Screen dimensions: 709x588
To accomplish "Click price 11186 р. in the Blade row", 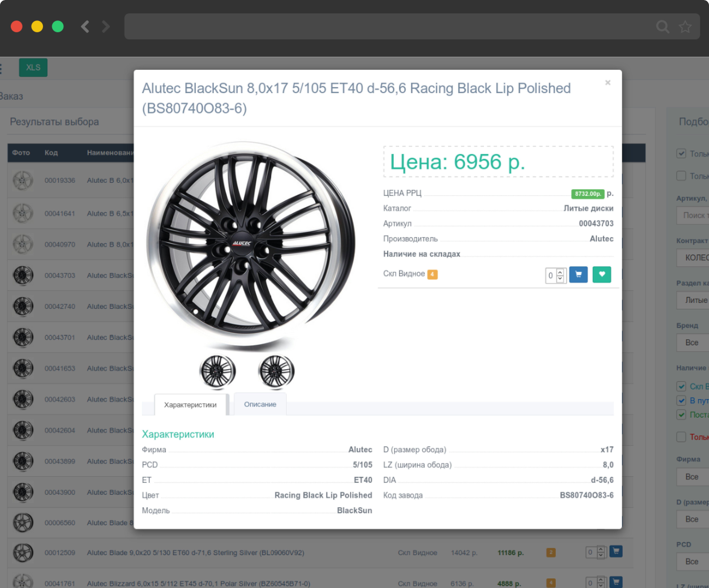I will (x=510, y=553).
